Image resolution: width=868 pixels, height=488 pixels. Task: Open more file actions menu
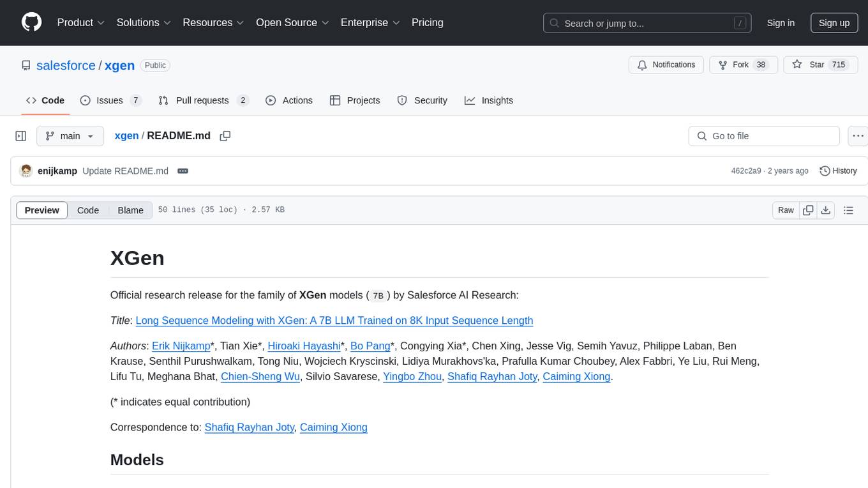point(858,136)
